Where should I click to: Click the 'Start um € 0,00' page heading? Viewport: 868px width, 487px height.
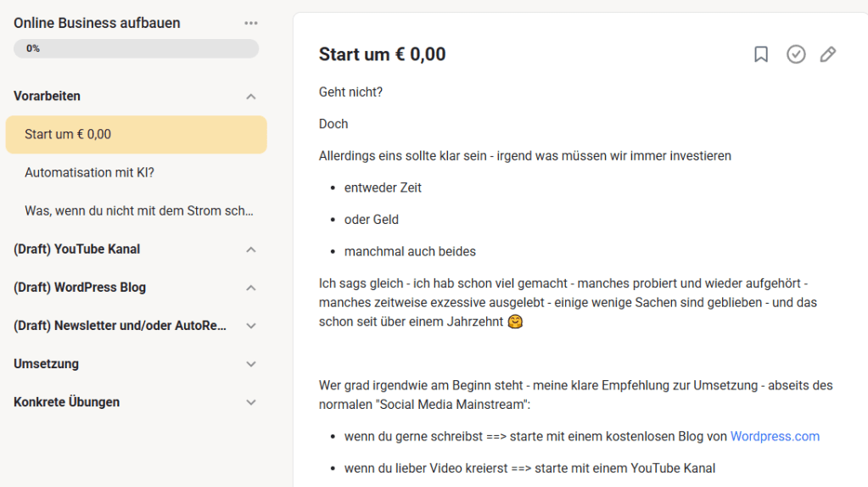pos(382,54)
